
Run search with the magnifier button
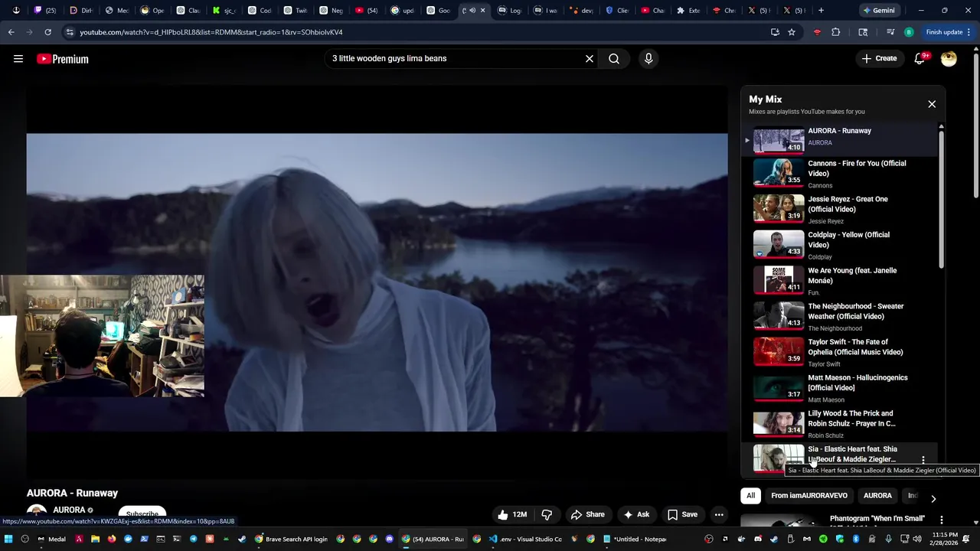click(x=614, y=59)
